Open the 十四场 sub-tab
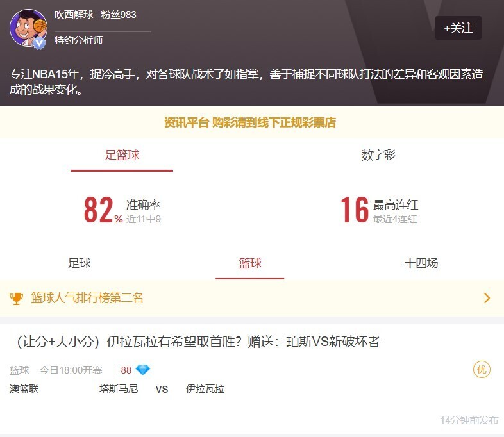Screen dimensions: 504x437 tap(421, 263)
